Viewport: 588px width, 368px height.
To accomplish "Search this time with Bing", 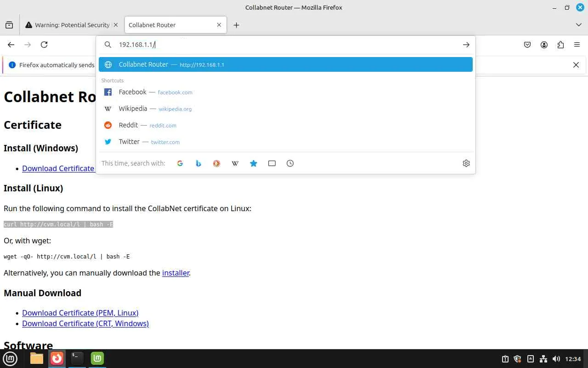I will pos(198,163).
